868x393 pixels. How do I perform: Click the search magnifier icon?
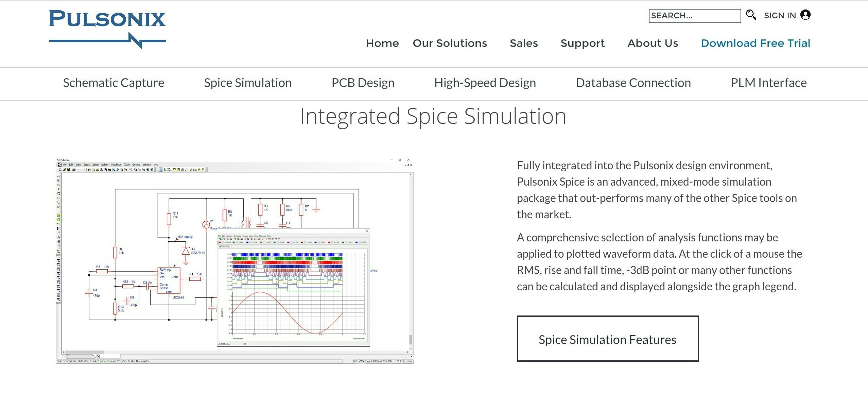pyautogui.click(x=751, y=15)
